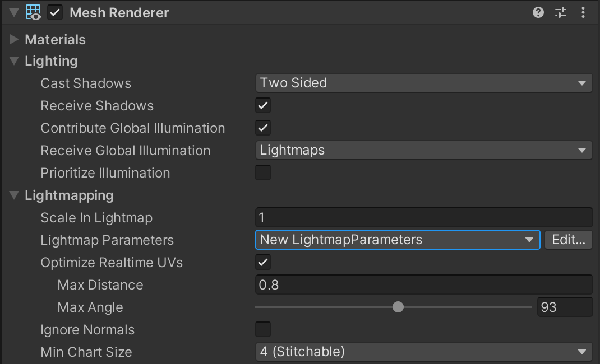The height and width of the screenshot is (364, 600).
Task: Uncheck Receive Shadows
Action: (263, 105)
